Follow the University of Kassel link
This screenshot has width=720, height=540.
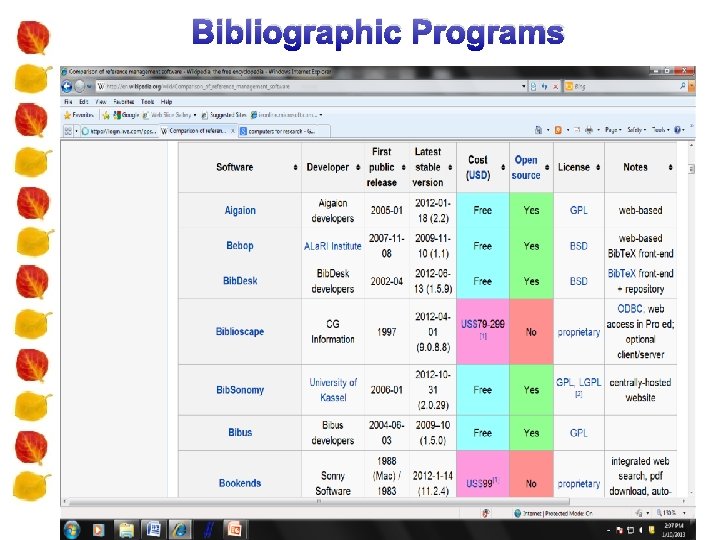click(333, 390)
